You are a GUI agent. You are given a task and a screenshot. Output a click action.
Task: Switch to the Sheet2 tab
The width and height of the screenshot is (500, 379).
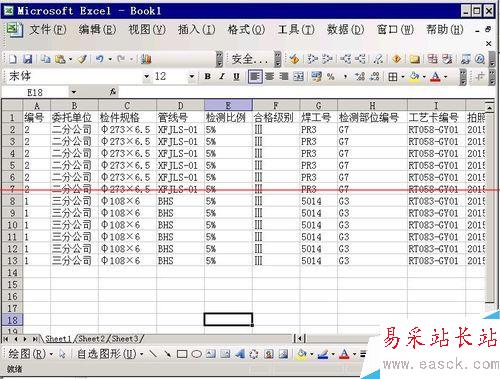(x=91, y=339)
